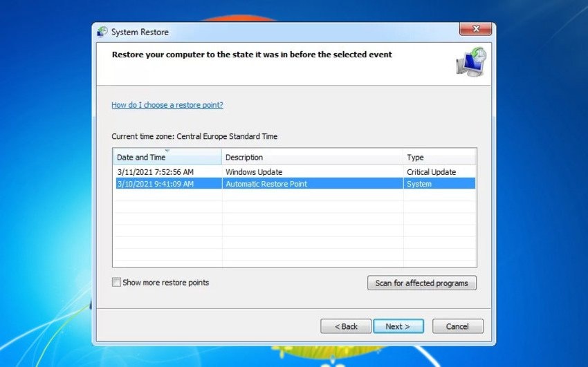
Task: Proceed with the Next button
Action: coord(398,326)
